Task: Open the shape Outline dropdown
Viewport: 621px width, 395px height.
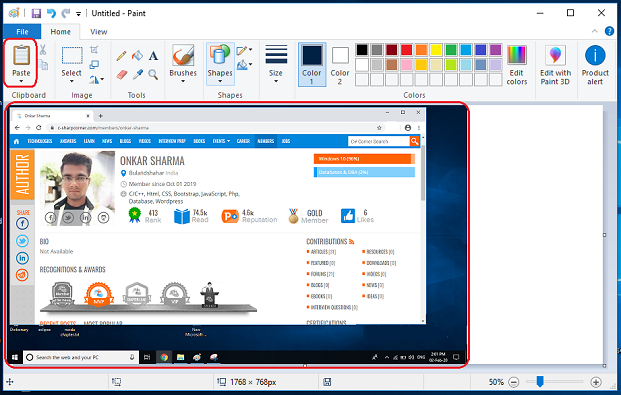Action: point(244,50)
